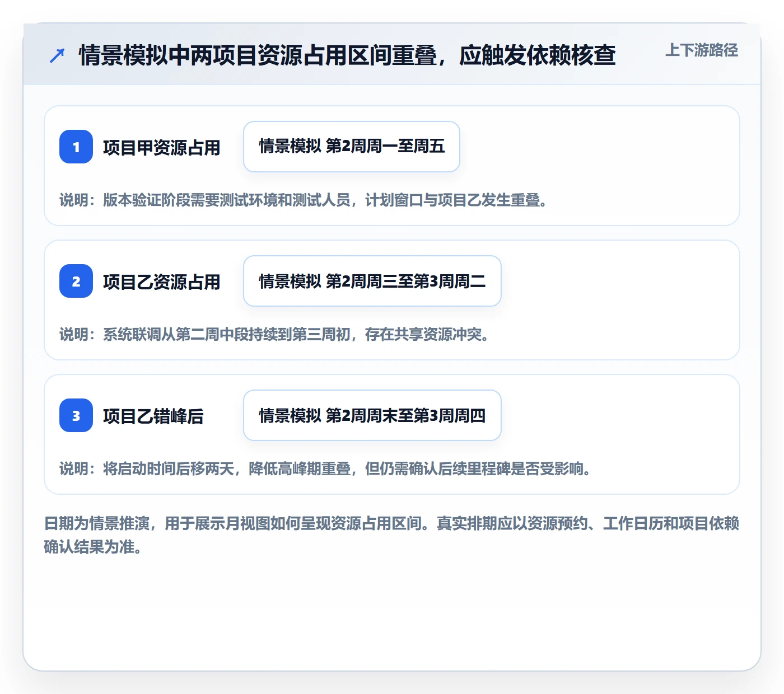This screenshot has height=694, width=784.
Task: Select the 情景模拟 第2周周三至第3周周二 chip
Action: click(372, 281)
